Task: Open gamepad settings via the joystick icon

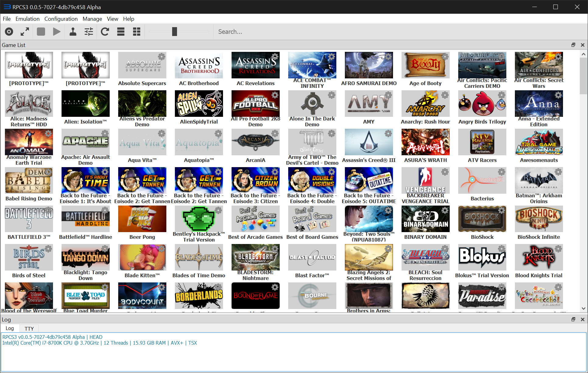Action: 73,32
